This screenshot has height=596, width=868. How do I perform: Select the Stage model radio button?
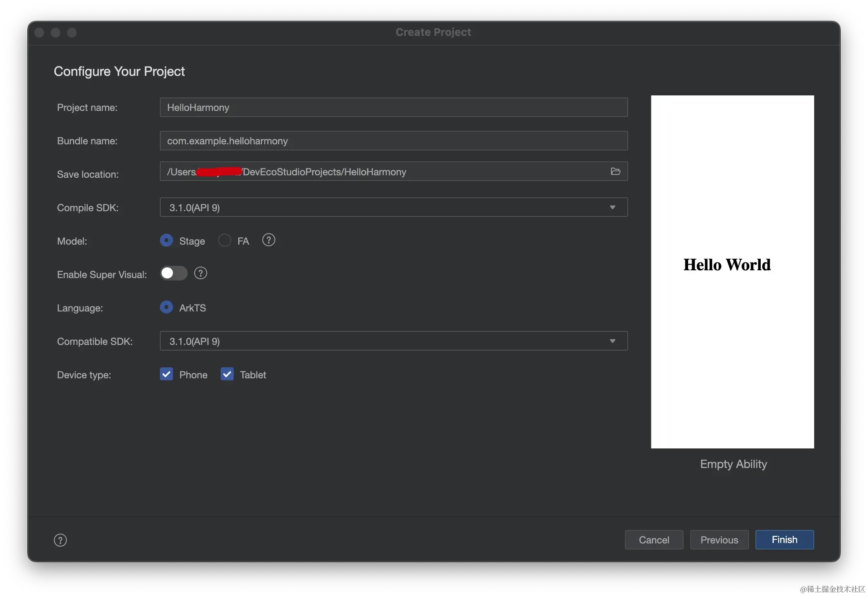166,240
